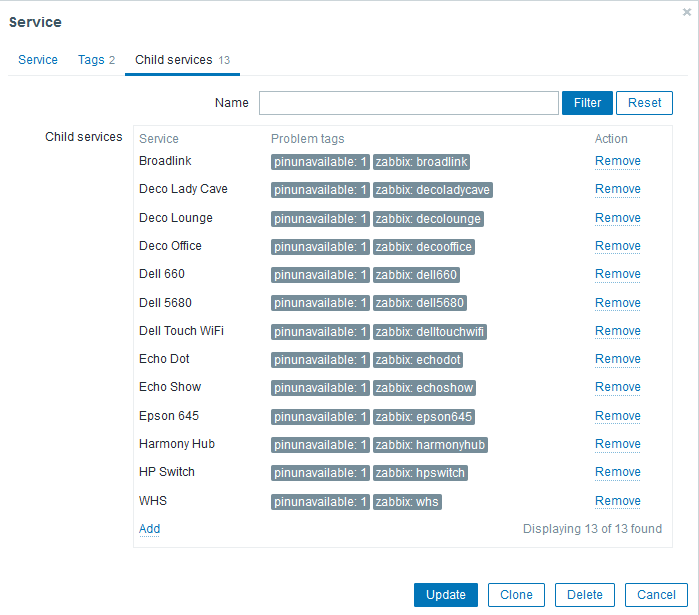The height and width of the screenshot is (615, 699).
Task: Click the 'zabbix: epson645' problem tag
Action: point(424,417)
